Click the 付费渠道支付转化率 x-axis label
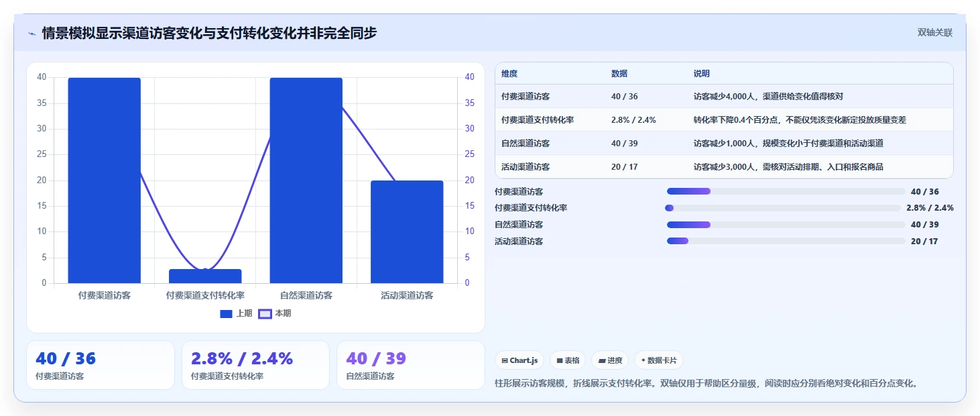The width and height of the screenshot is (980, 416). (x=205, y=295)
